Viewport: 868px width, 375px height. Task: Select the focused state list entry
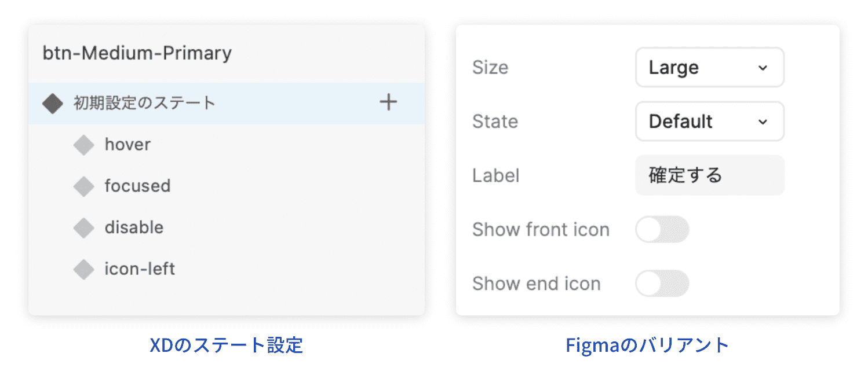[x=137, y=186]
